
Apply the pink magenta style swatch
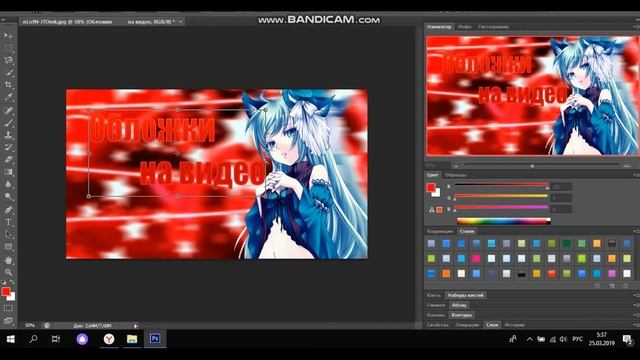click(476, 258)
